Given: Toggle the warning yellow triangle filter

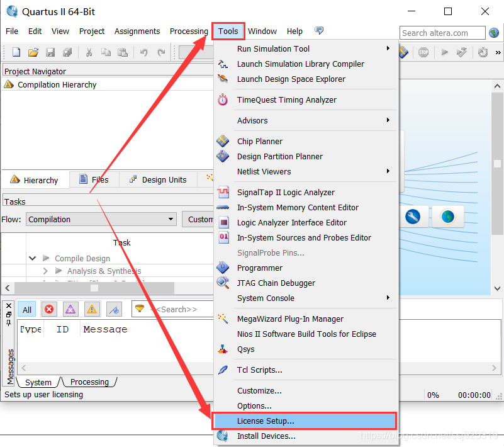Looking at the screenshot, I should click(x=92, y=309).
